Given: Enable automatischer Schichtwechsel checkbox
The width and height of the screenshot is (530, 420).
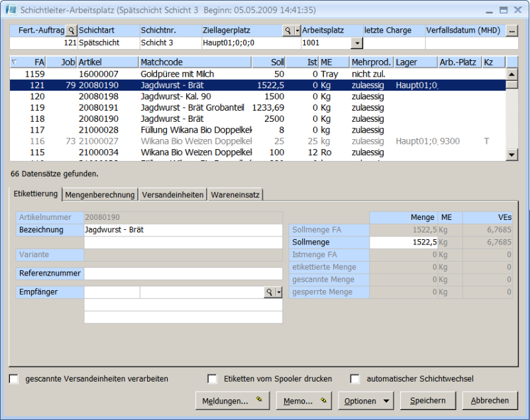Looking at the screenshot, I should 355,379.
